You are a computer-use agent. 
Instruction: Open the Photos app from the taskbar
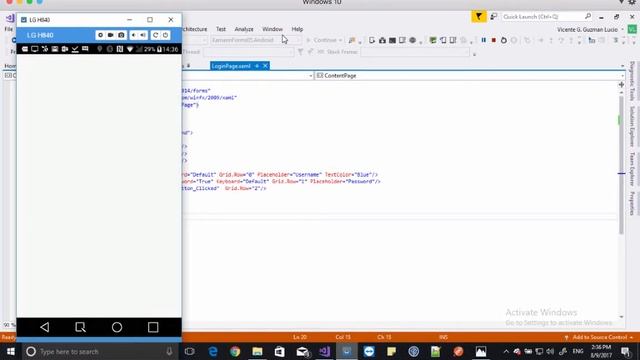coord(481,351)
